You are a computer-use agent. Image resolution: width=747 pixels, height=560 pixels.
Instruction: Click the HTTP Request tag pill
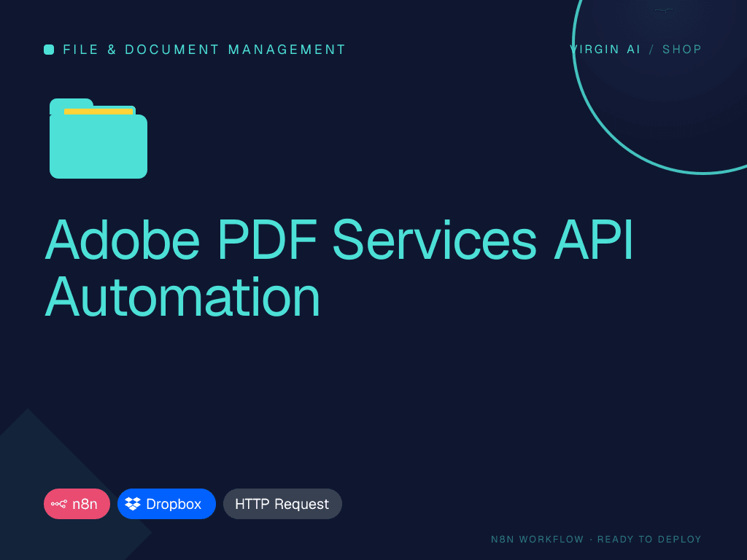pyautogui.click(x=282, y=504)
